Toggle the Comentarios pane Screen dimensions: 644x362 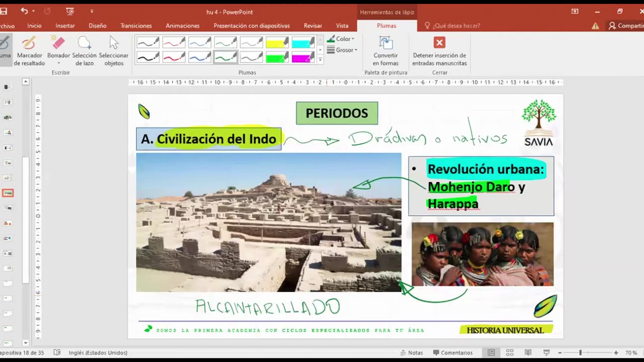(x=453, y=352)
